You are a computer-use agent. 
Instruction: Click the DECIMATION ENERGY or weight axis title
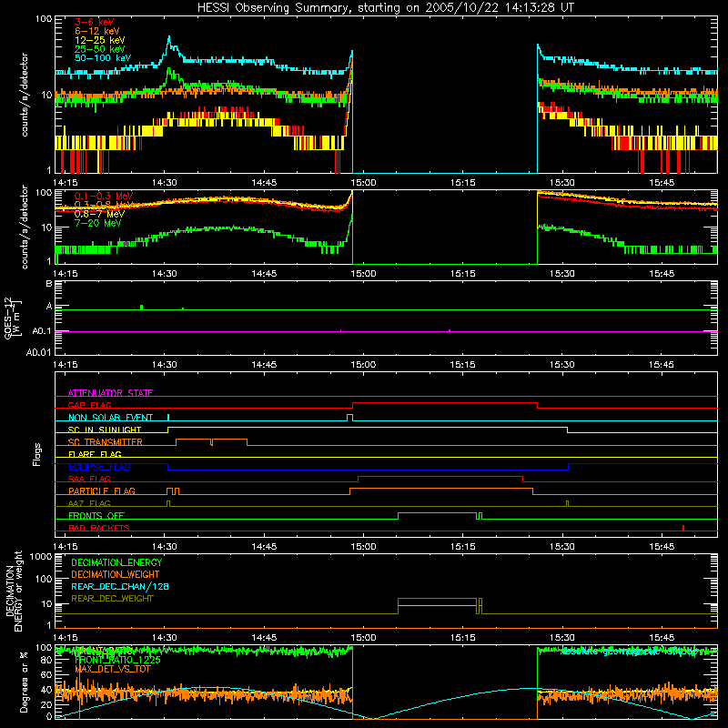click(x=14, y=591)
